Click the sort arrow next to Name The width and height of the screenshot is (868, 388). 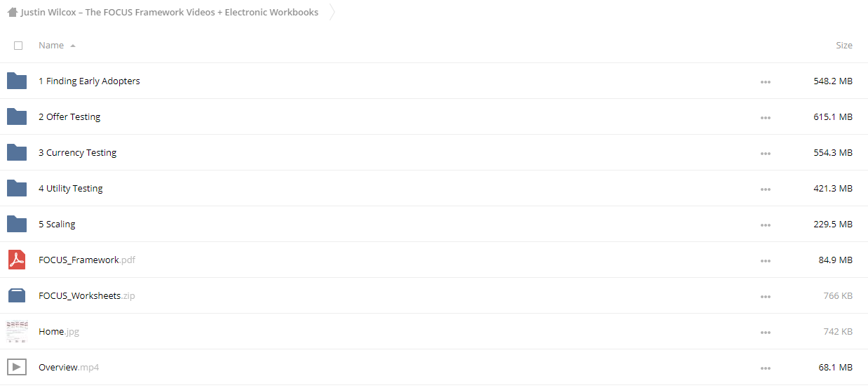pyautogui.click(x=73, y=46)
